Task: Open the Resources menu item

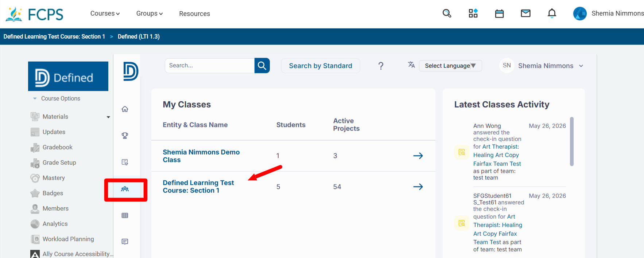Action: (194, 14)
